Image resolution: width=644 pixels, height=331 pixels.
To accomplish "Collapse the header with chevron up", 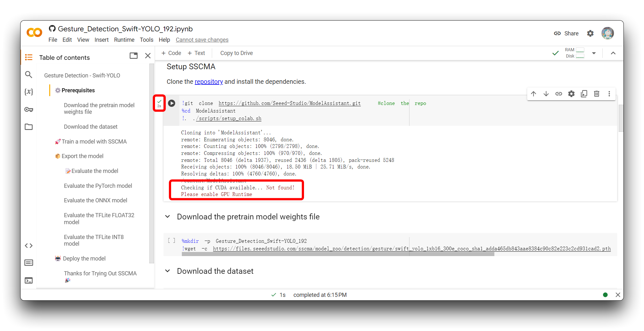I will 613,53.
